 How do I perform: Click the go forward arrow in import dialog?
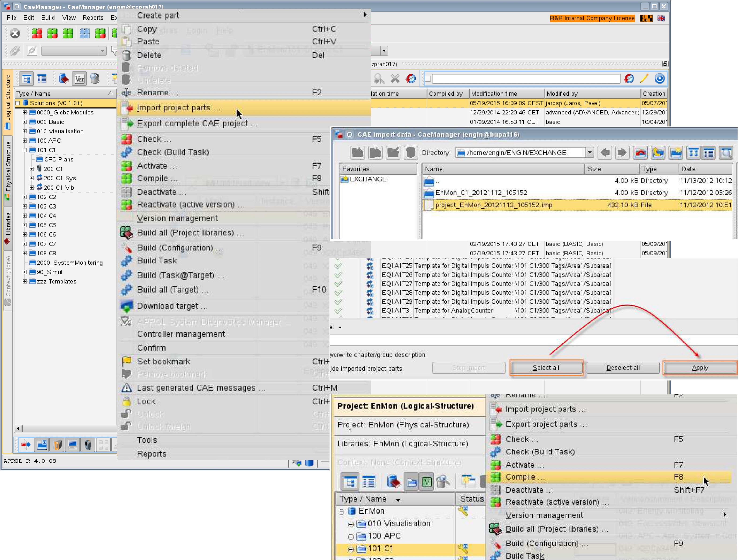coord(622,153)
